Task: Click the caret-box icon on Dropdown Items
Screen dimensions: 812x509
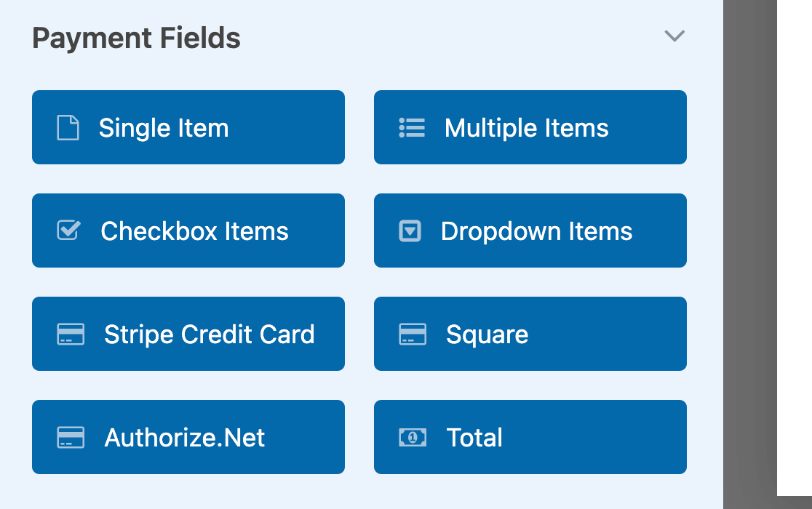Action: tap(410, 231)
